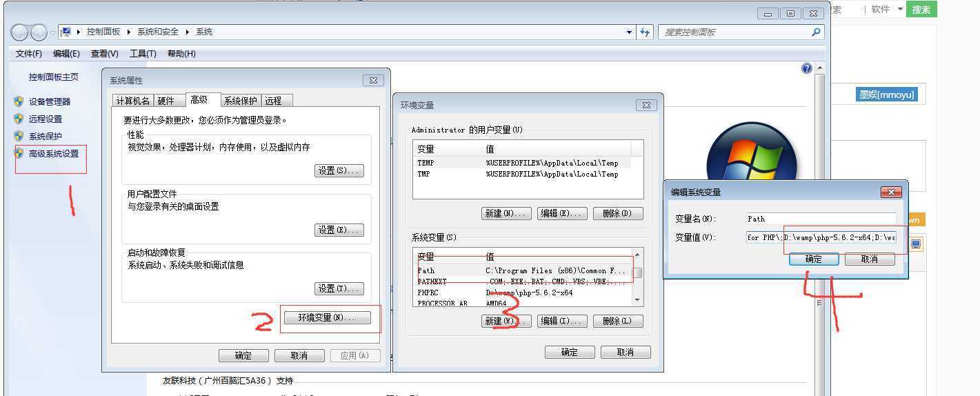Viewport: 980px width, 396px height.
Task: Click 编辑(E) under user variables
Action: (562, 213)
